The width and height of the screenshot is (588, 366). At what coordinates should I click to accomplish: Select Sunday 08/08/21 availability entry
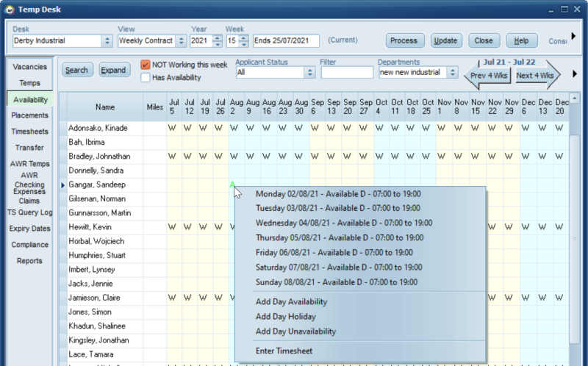click(337, 282)
